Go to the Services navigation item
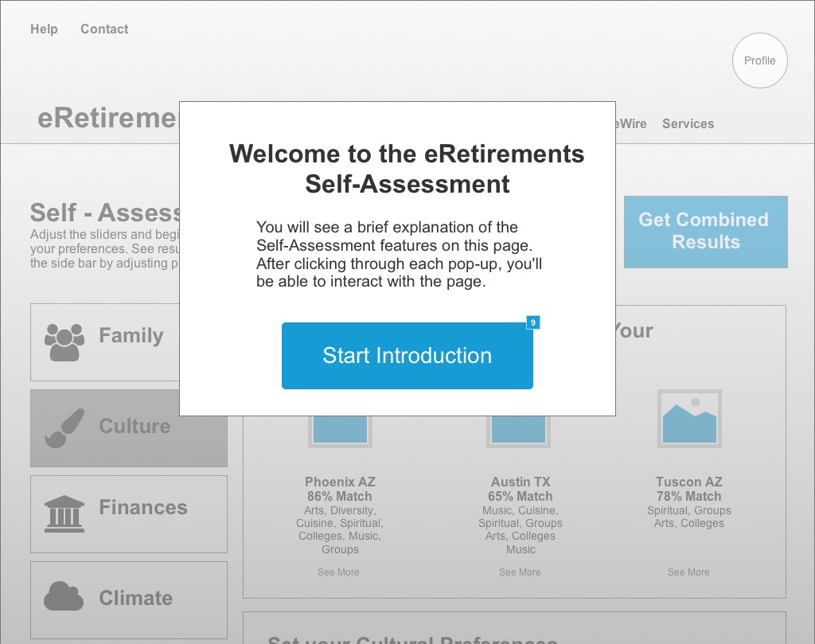This screenshot has width=815, height=644. coord(688,124)
